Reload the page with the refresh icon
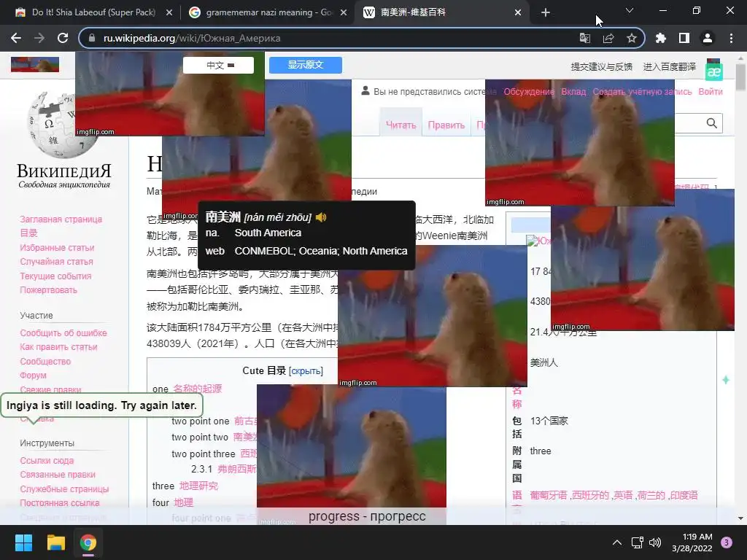Viewport: 747px width, 560px height. (63, 38)
